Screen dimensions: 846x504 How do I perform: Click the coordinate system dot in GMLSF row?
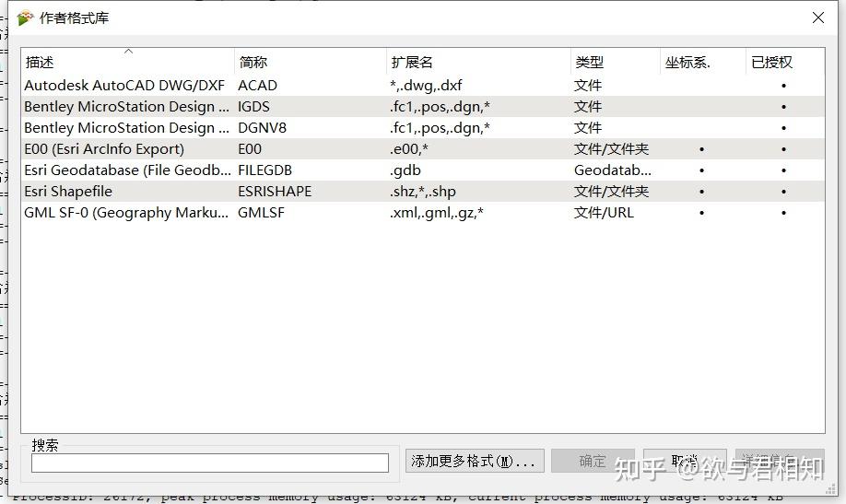tap(701, 213)
